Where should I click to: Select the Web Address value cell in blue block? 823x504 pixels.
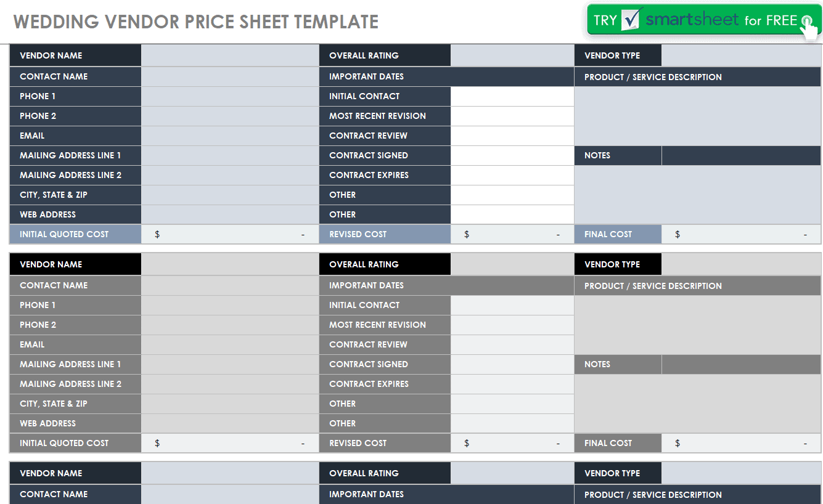[x=230, y=214]
